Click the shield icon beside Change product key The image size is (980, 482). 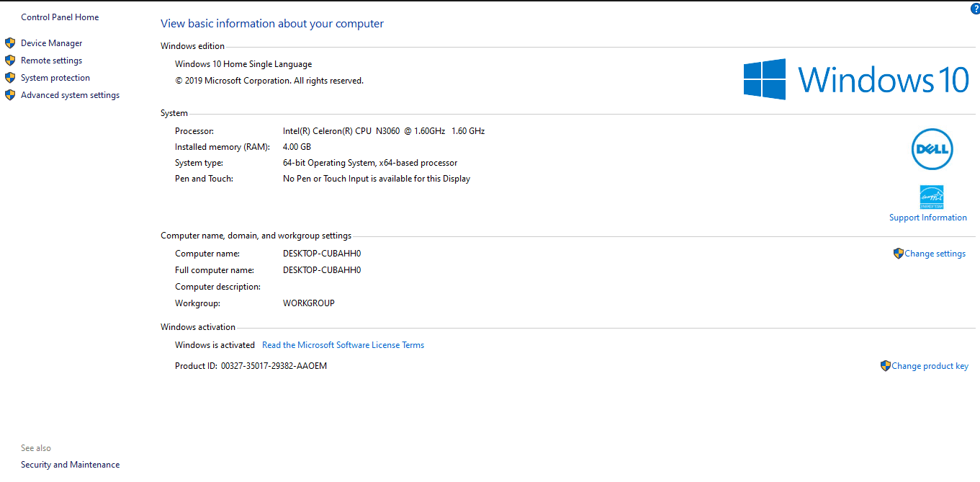tap(885, 366)
